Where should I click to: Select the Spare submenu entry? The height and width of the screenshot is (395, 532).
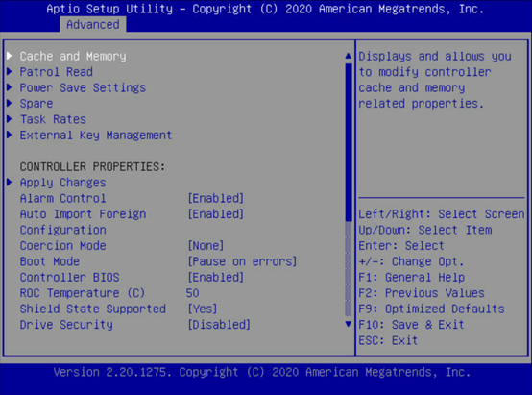pyautogui.click(x=36, y=104)
